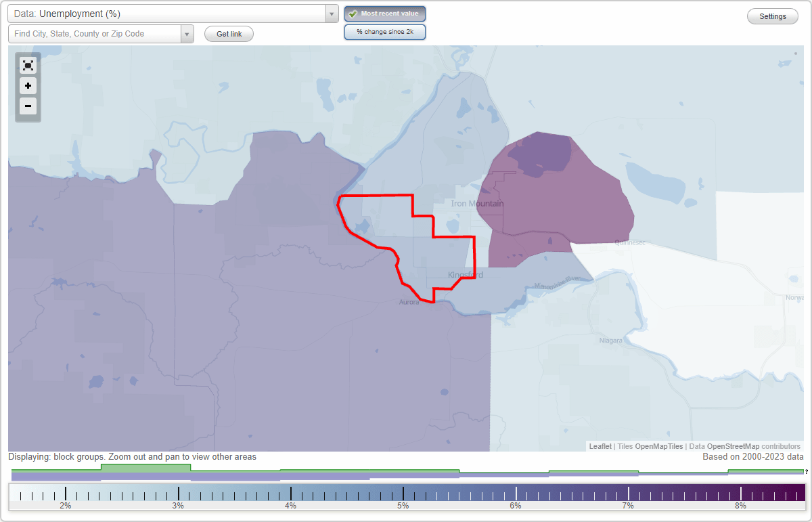Open the Settings panel
The image size is (812, 522).
(x=772, y=16)
